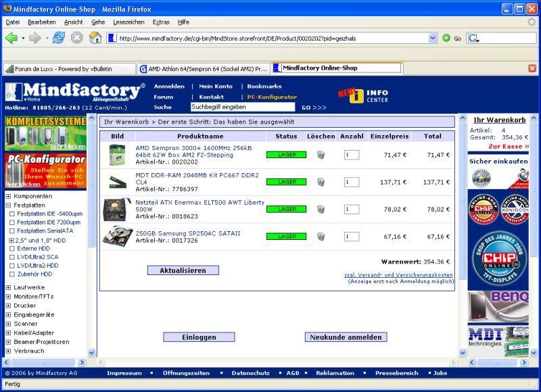Click the left sidebar horizontal scrollbar
Viewport: 541px width, 392px height.
click(x=44, y=362)
